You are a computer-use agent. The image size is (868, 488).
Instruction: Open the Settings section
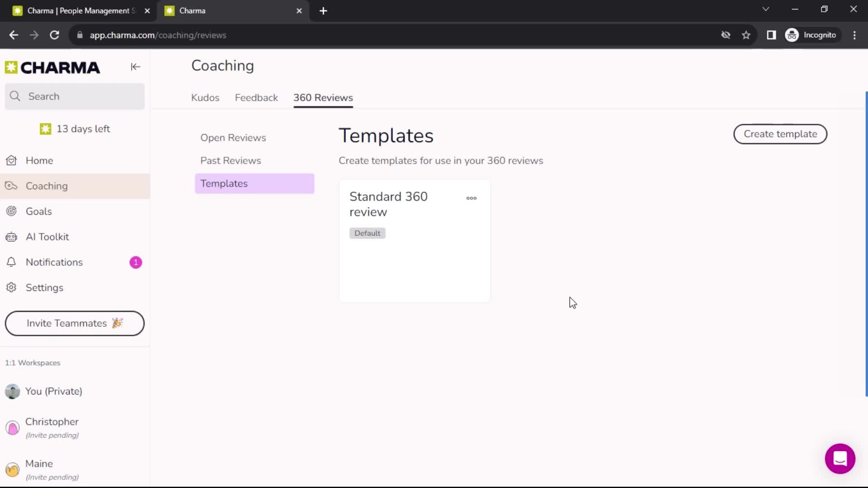tap(44, 287)
